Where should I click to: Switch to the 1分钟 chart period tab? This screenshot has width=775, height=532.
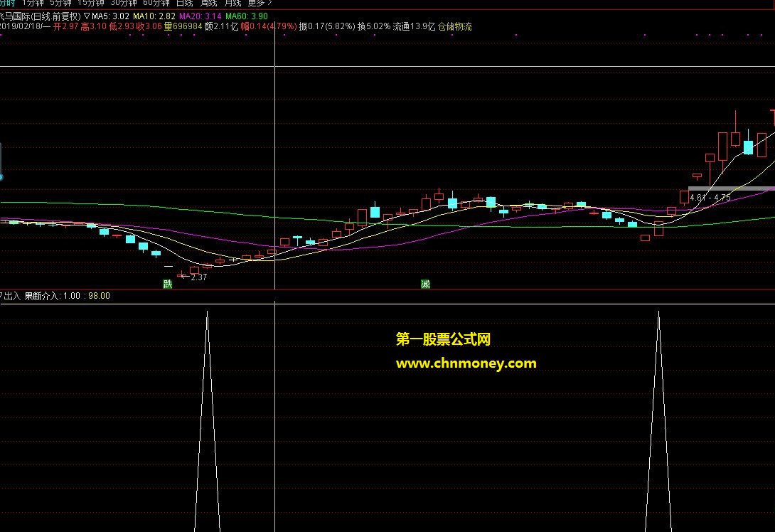[33, 3]
